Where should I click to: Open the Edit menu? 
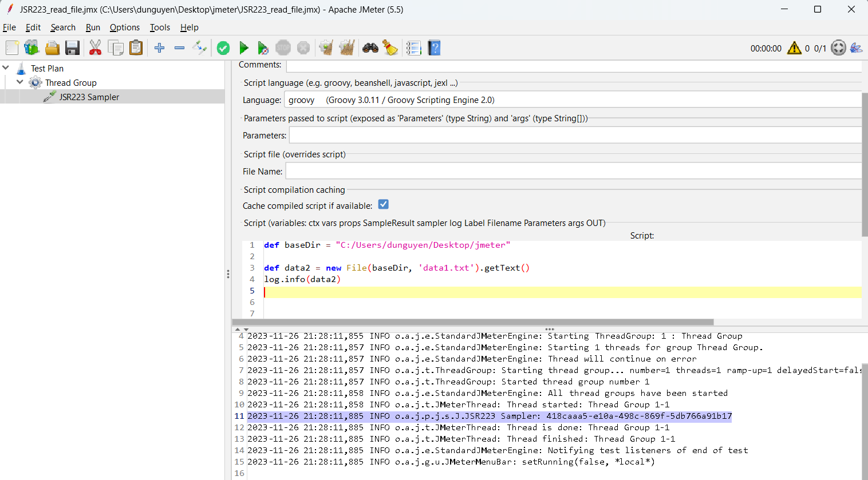pos(33,27)
